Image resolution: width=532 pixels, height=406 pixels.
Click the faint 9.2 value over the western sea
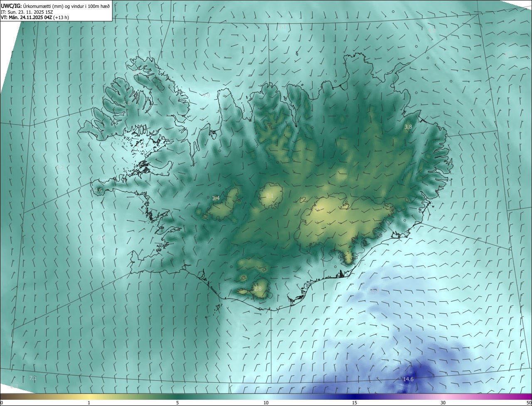[60, 167]
